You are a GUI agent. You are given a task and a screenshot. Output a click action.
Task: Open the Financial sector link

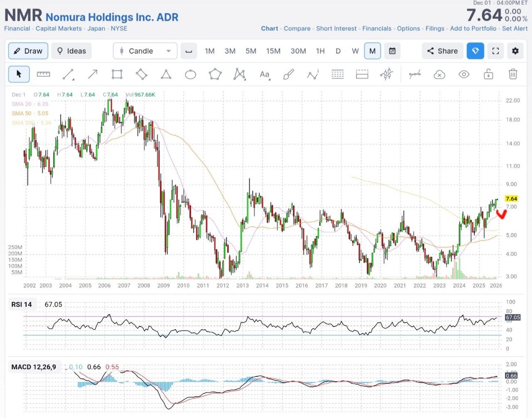pyautogui.click(x=17, y=28)
